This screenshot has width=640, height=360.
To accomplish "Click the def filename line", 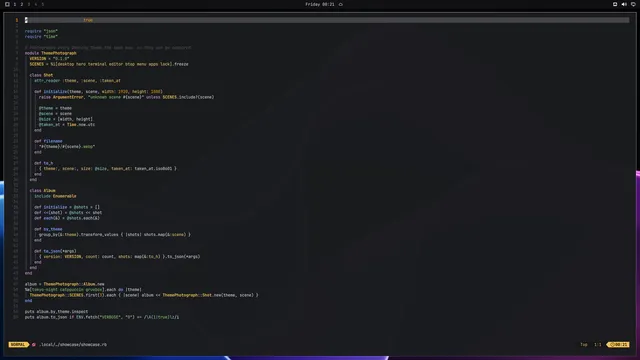I will click(48, 141).
